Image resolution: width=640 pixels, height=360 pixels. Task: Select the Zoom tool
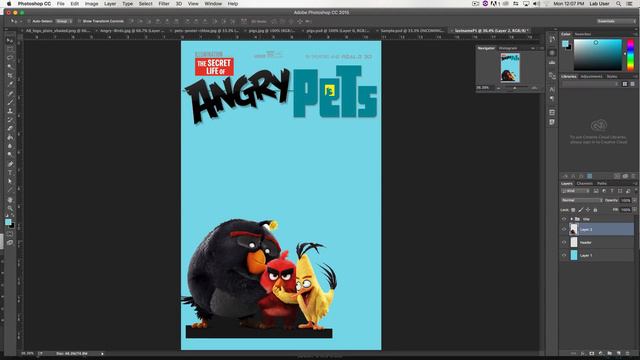[10, 209]
